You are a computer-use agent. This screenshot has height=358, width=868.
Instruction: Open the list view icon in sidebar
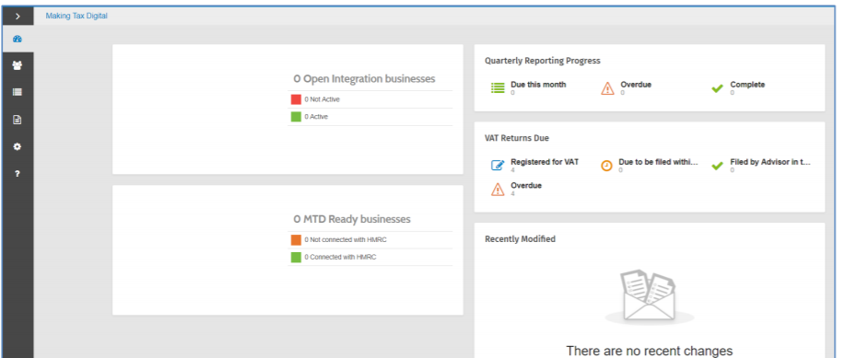coord(18,92)
